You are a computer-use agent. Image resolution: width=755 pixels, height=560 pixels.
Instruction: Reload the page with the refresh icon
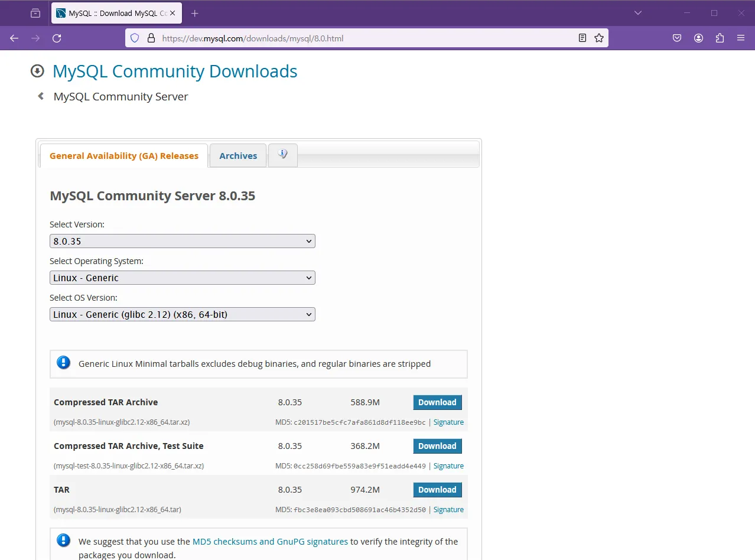57,38
